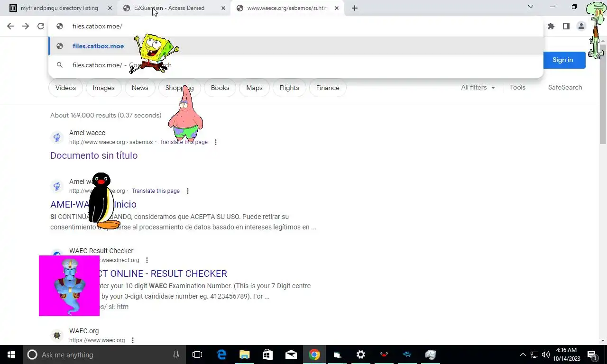Click the page scrollbar down arrow

click(603, 341)
